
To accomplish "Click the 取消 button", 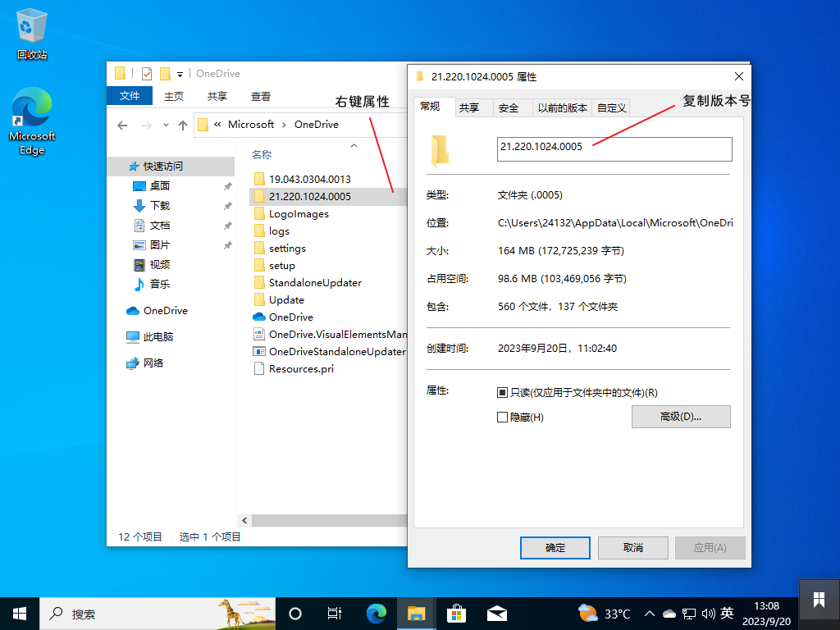I will point(632,547).
